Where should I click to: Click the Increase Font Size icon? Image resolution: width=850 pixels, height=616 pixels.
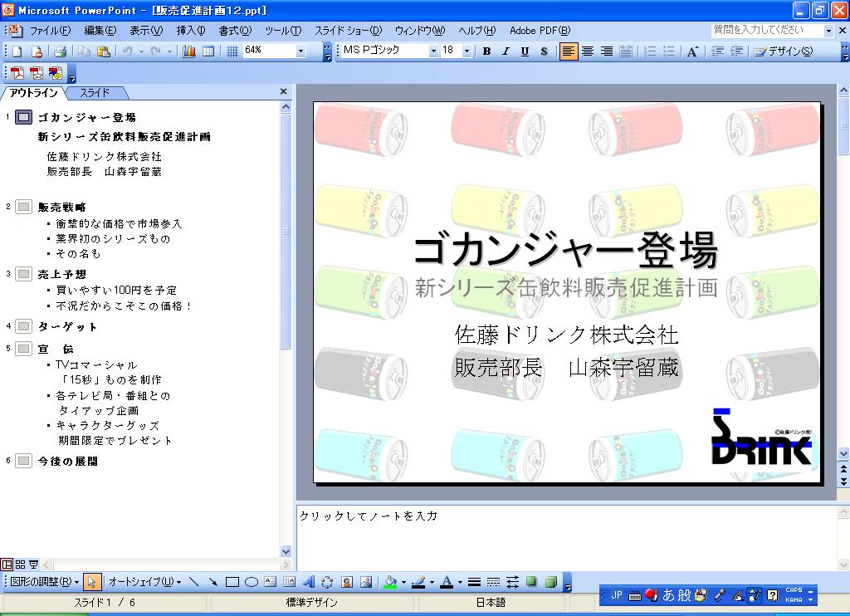tap(692, 51)
